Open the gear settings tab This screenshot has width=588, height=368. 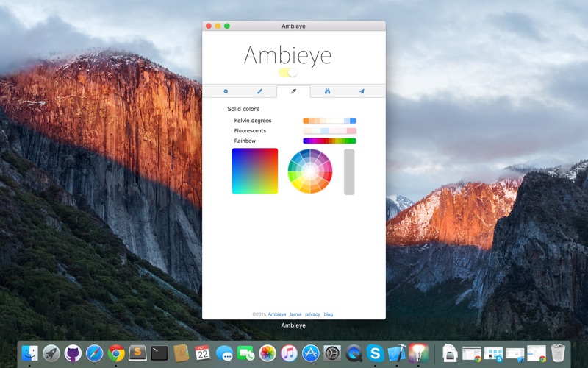pyautogui.click(x=226, y=91)
